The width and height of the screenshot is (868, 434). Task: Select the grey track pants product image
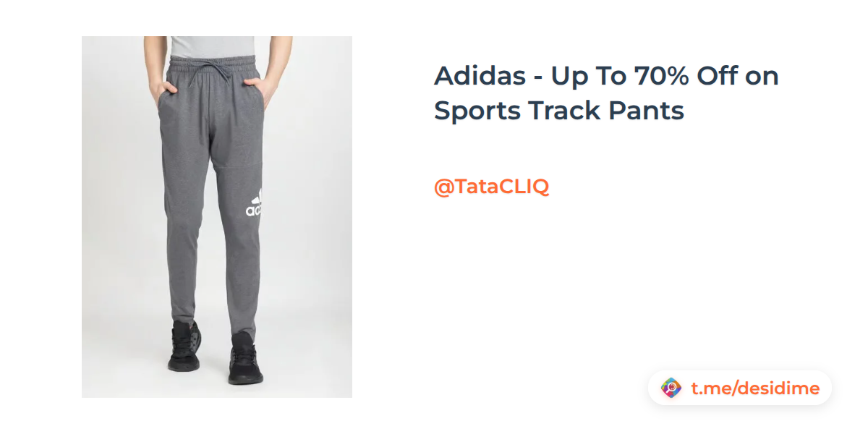coord(217,217)
